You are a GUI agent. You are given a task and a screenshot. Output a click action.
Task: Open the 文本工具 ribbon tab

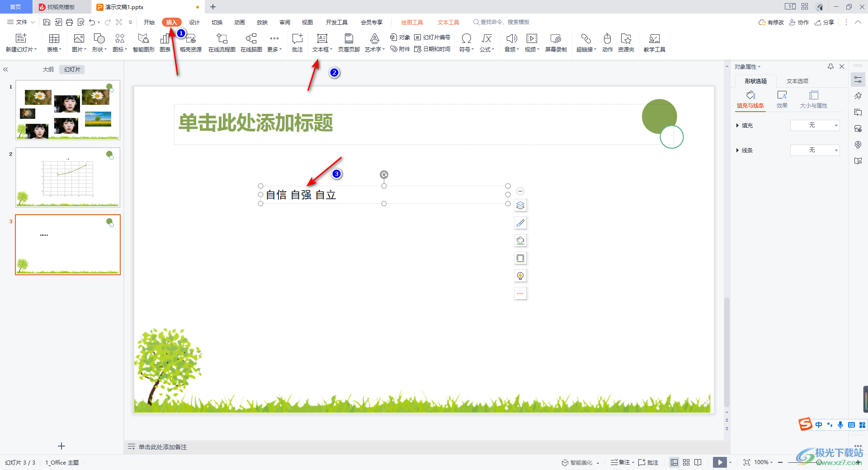(x=448, y=22)
